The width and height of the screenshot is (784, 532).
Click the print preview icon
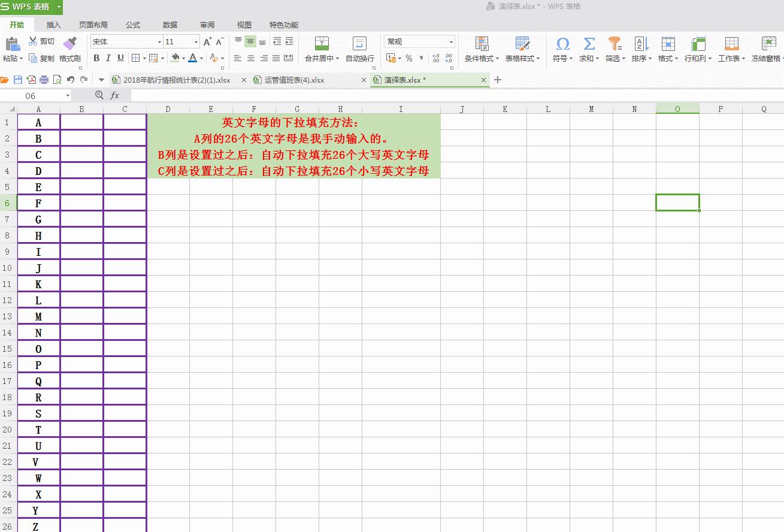[x=57, y=80]
